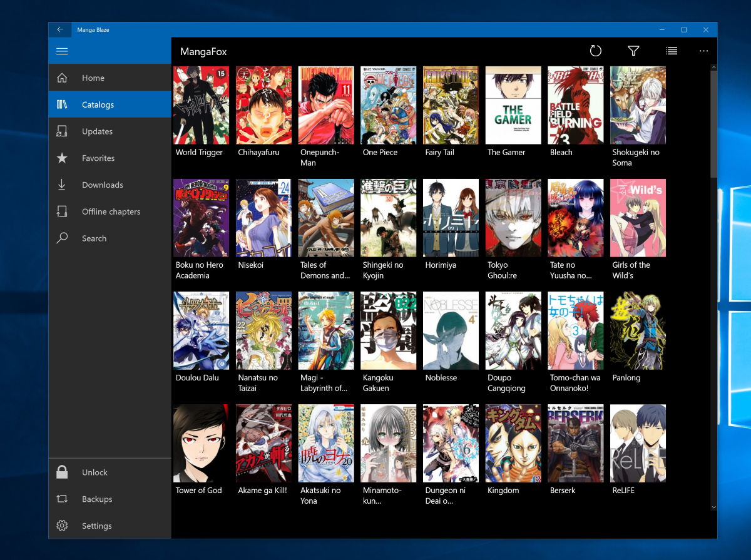
Task: Click the Unlock padlock icon
Action: tap(62, 472)
